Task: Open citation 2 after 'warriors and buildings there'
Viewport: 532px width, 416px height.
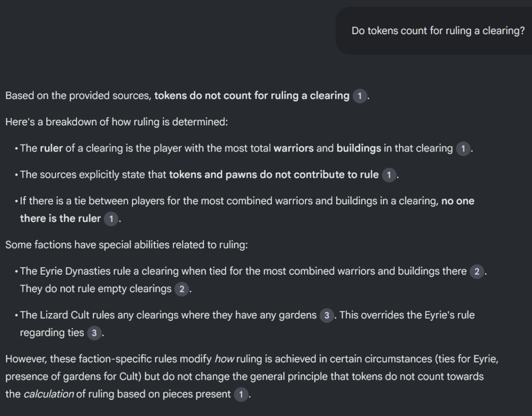Action: 477,271
